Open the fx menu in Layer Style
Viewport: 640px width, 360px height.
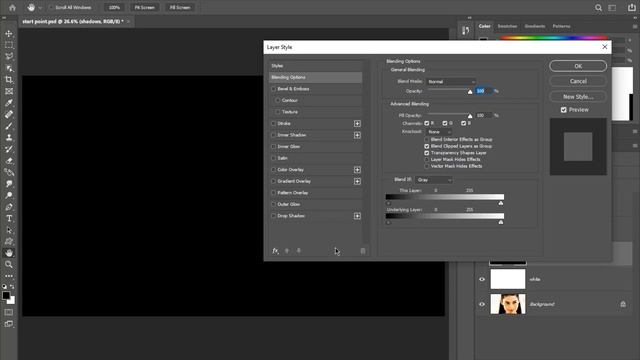pyautogui.click(x=276, y=251)
